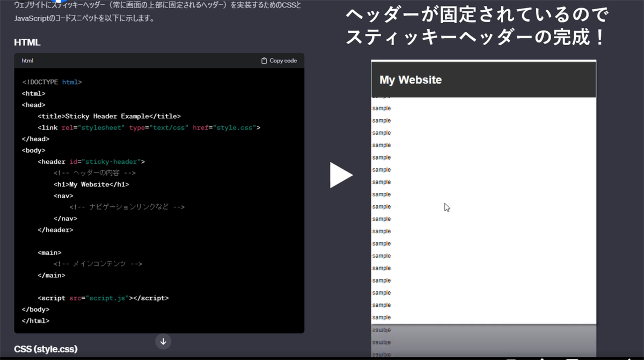The height and width of the screenshot is (360, 644).
Task: Click the closing "</main>" tag line
Action: click(x=52, y=275)
